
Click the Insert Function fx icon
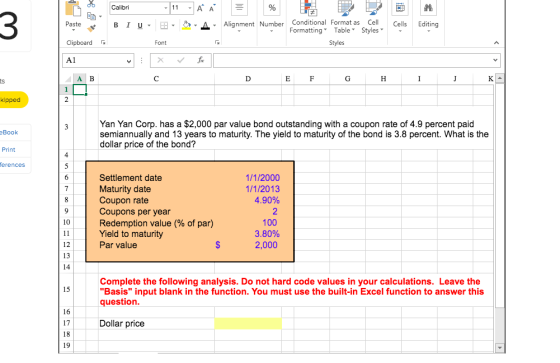(201, 60)
